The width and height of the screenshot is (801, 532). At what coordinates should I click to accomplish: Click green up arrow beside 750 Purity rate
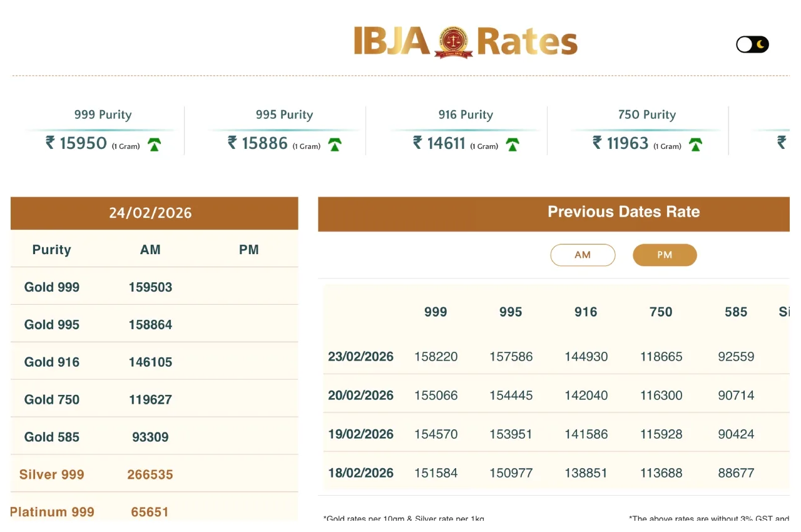[x=695, y=145]
